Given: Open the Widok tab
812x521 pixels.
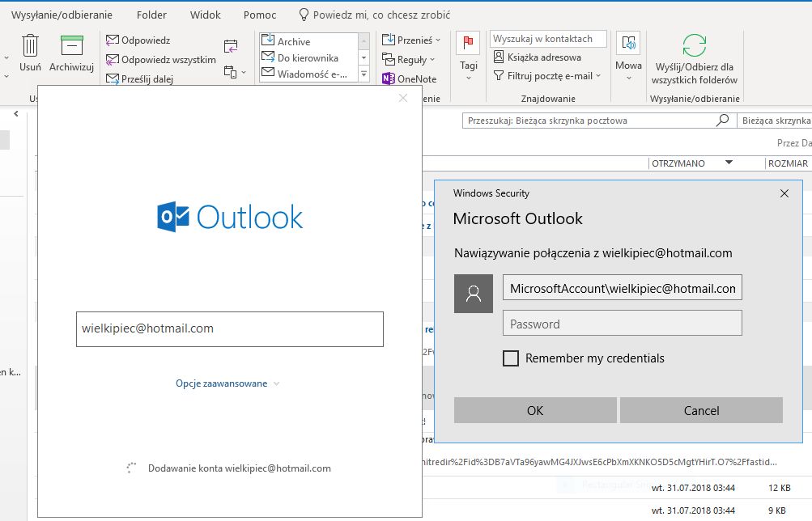Looking at the screenshot, I should point(205,15).
